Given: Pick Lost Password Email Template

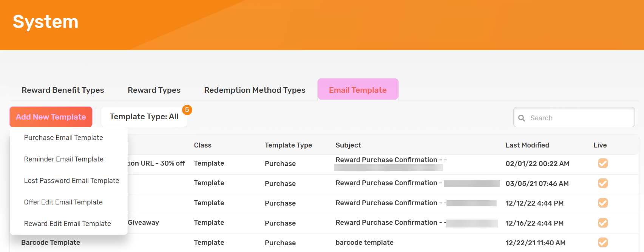Looking at the screenshot, I should (x=71, y=181).
